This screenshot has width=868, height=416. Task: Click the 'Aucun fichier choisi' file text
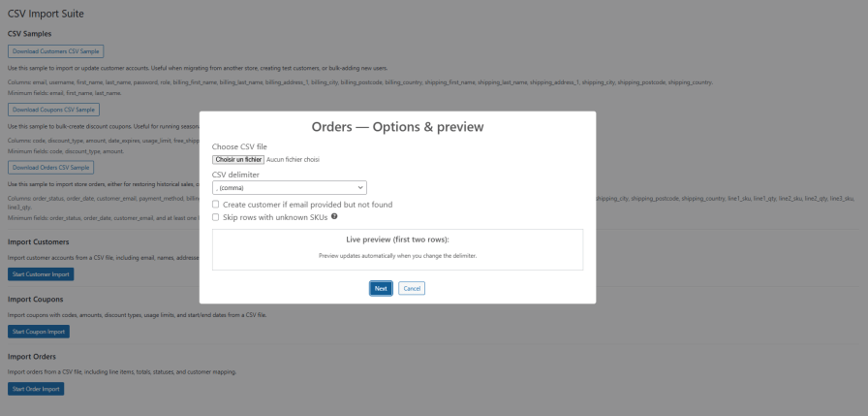[294, 159]
